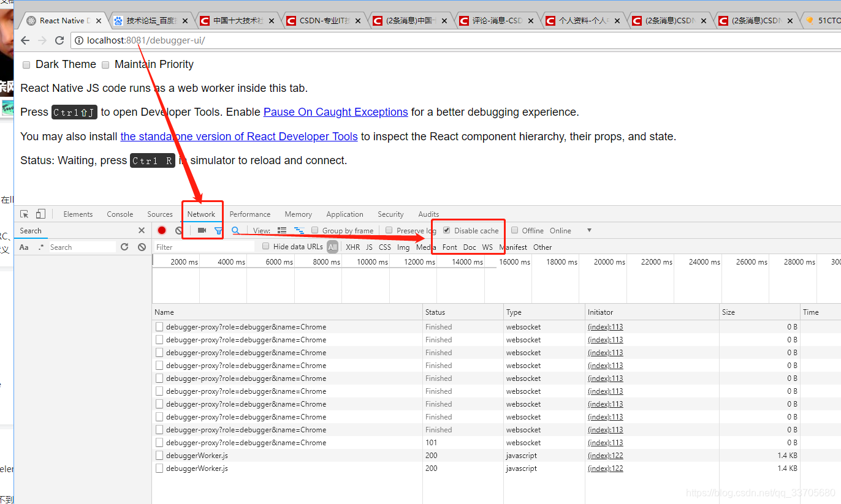Open the Elements panel tab
This screenshot has width=841, height=504.
78,214
